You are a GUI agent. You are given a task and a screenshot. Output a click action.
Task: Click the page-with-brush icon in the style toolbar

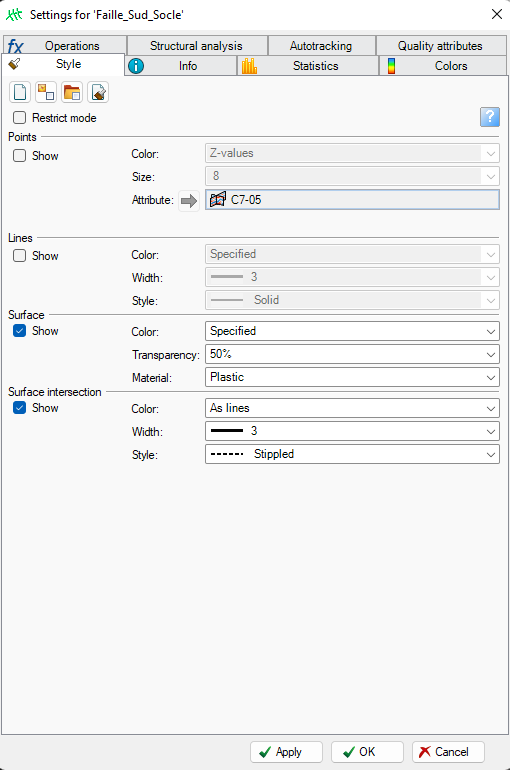coord(98,92)
